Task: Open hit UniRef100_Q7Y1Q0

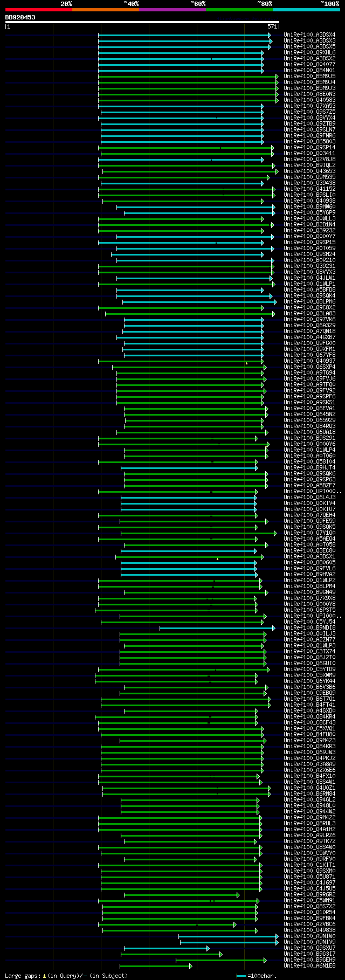Action: click(x=309, y=533)
